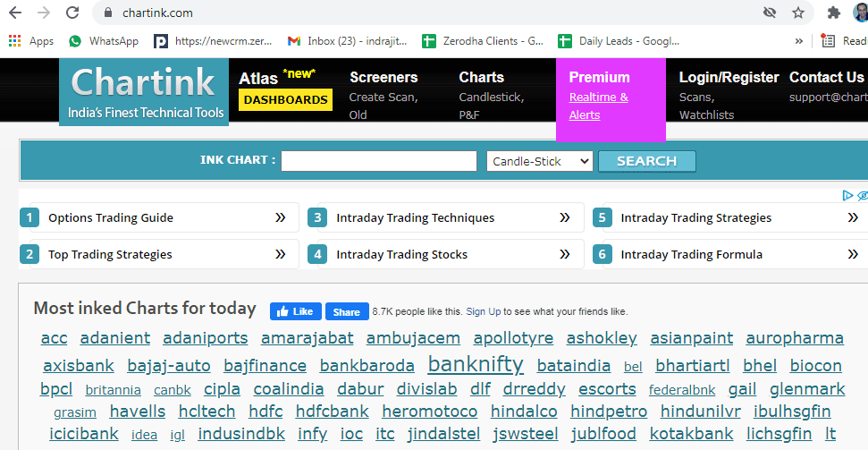Open the browser extensions puzzle icon
Viewport: 868px width, 450px height.
834,13
